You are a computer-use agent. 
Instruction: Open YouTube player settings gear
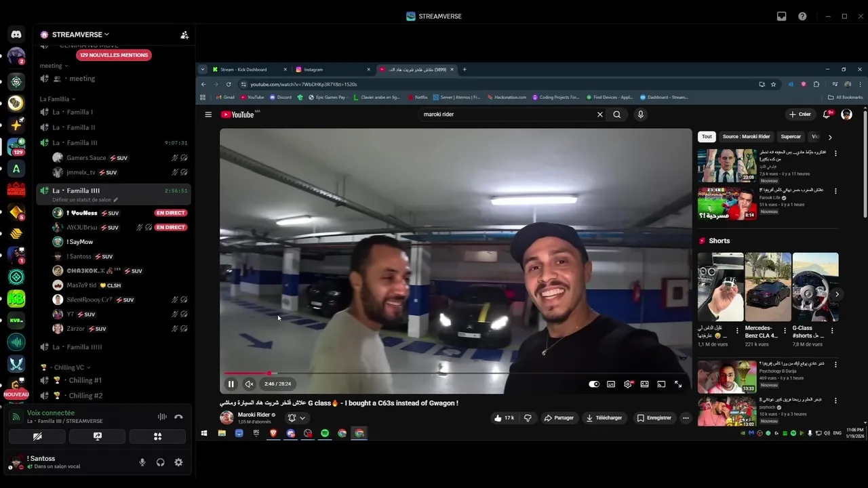click(x=628, y=384)
